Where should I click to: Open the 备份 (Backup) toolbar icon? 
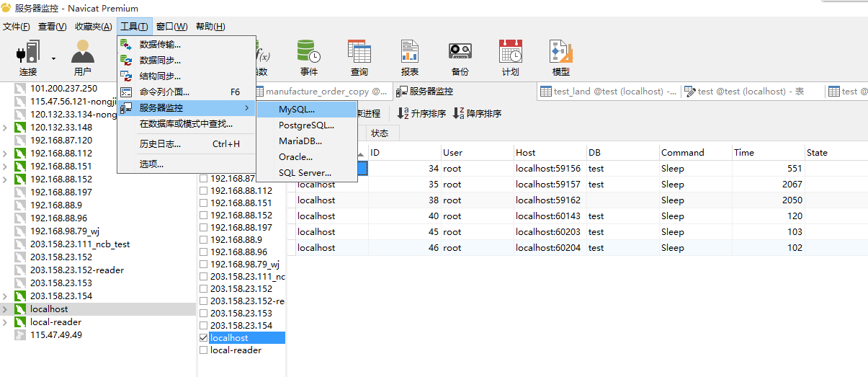coord(460,58)
